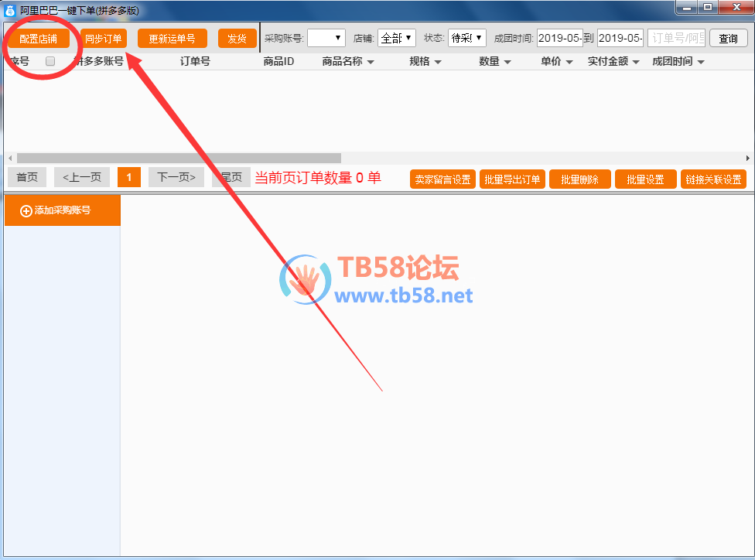
Task: Click the 发货 button
Action: pos(237,39)
